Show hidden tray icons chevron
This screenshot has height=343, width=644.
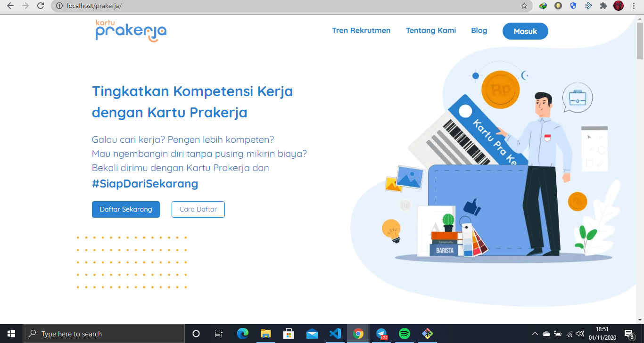[535, 334]
